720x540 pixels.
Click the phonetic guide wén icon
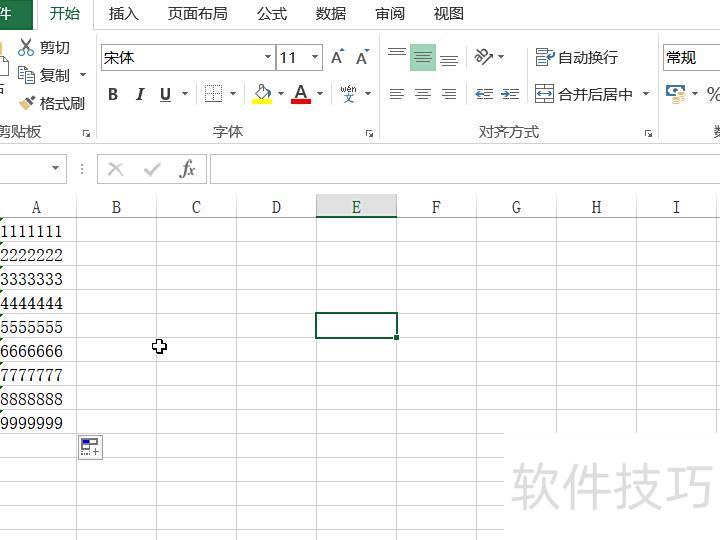(349, 94)
